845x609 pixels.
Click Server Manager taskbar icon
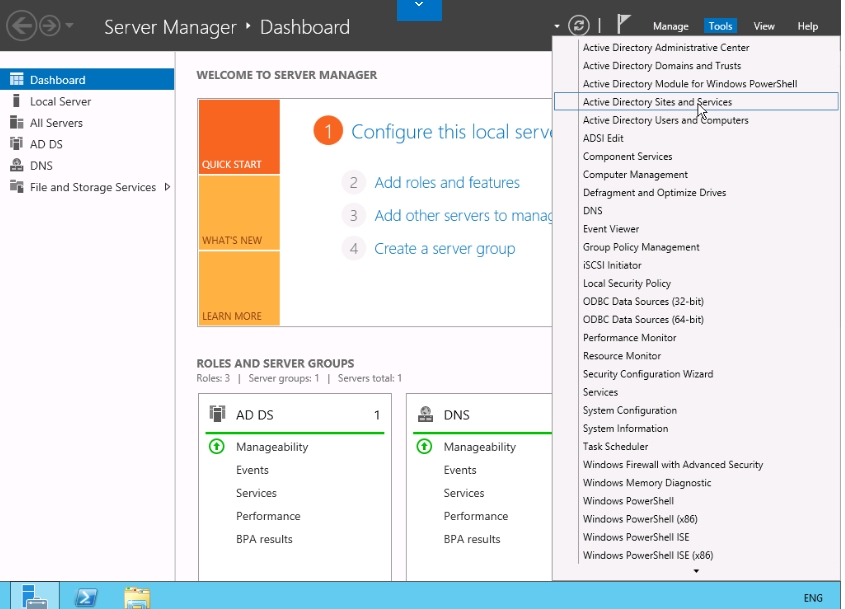coord(35,597)
